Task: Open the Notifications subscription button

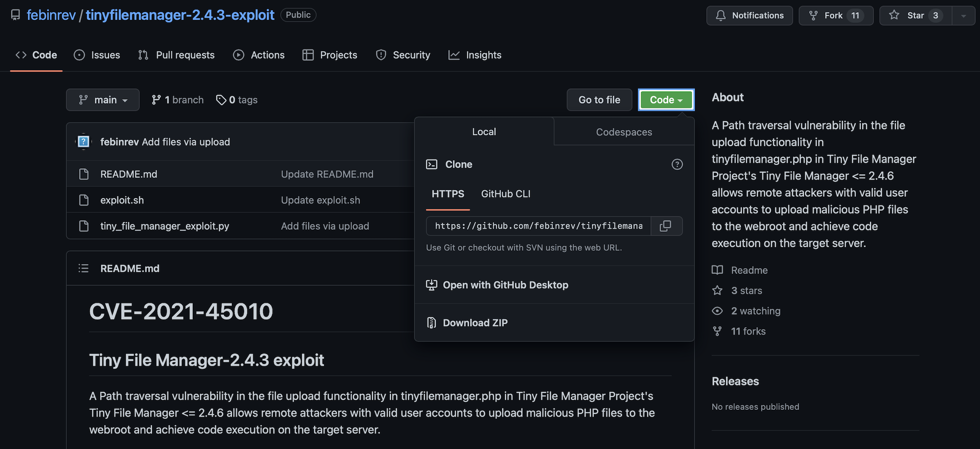Action: click(749, 16)
